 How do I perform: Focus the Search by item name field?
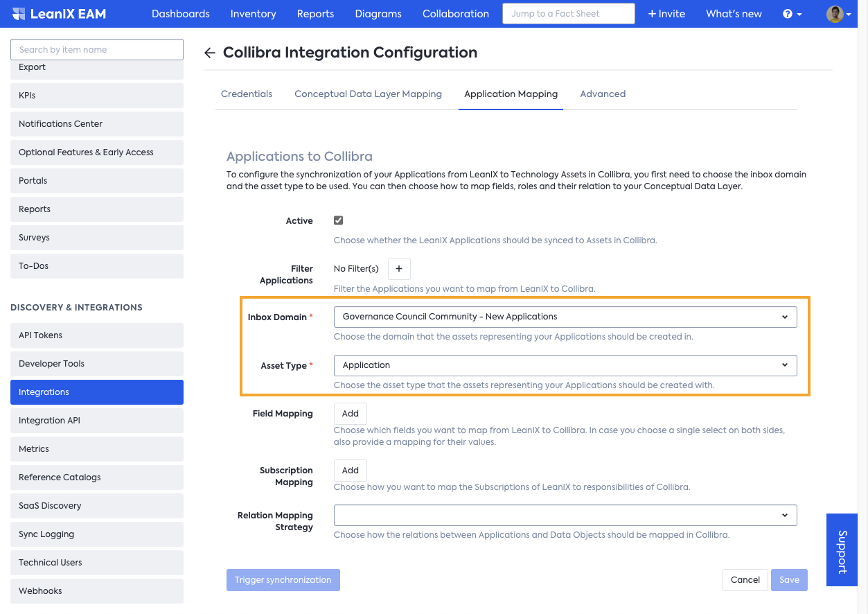97,50
